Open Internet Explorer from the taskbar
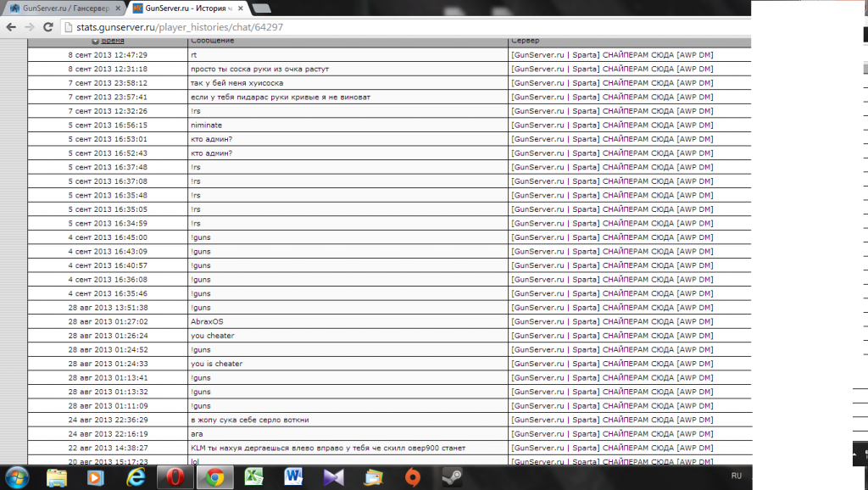This screenshot has width=868, height=490. pyautogui.click(x=136, y=477)
